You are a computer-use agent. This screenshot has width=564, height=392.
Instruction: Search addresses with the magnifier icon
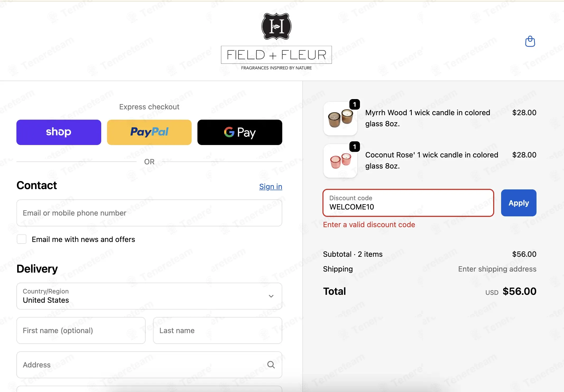point(271,365)
